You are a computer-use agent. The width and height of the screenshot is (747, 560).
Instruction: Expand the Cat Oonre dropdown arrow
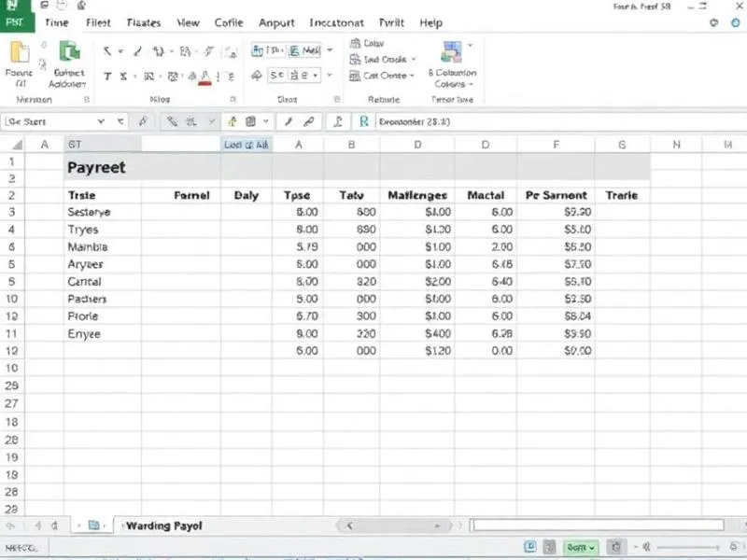pos(413,76)
